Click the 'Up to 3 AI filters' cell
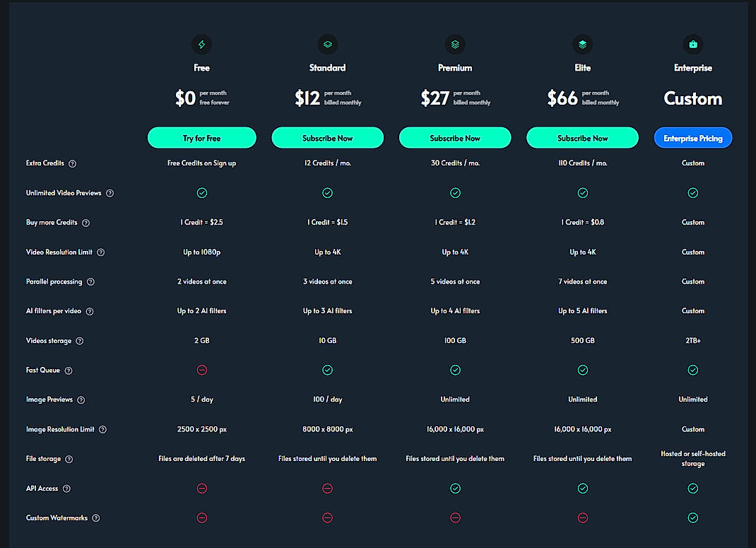 pos(327,311)
